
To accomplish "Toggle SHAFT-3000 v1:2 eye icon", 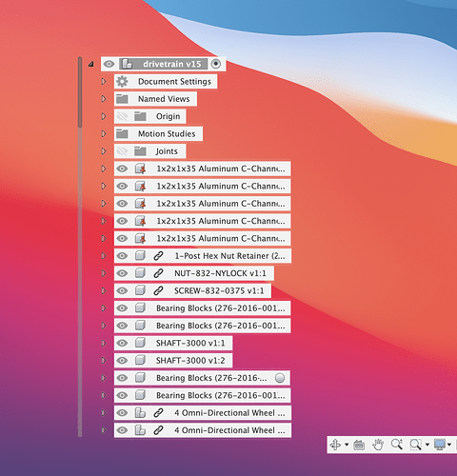I will (x=122, y=361).
